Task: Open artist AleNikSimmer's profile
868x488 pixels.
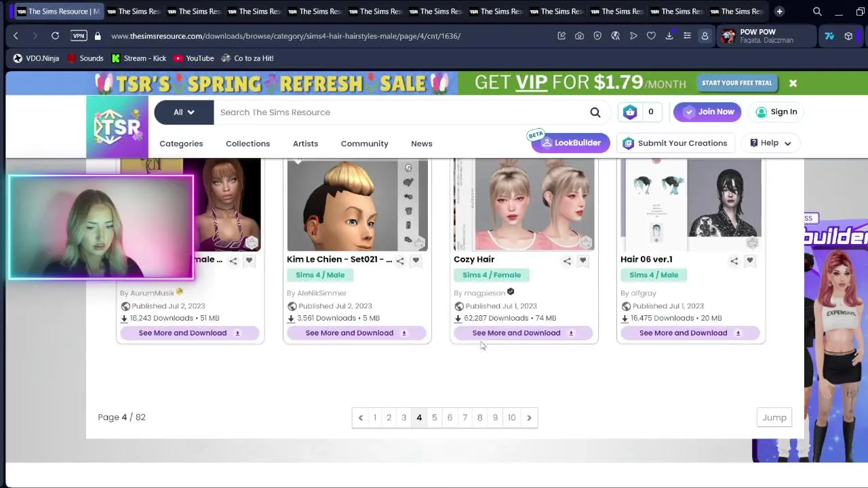Action: [x=321, y=293]
